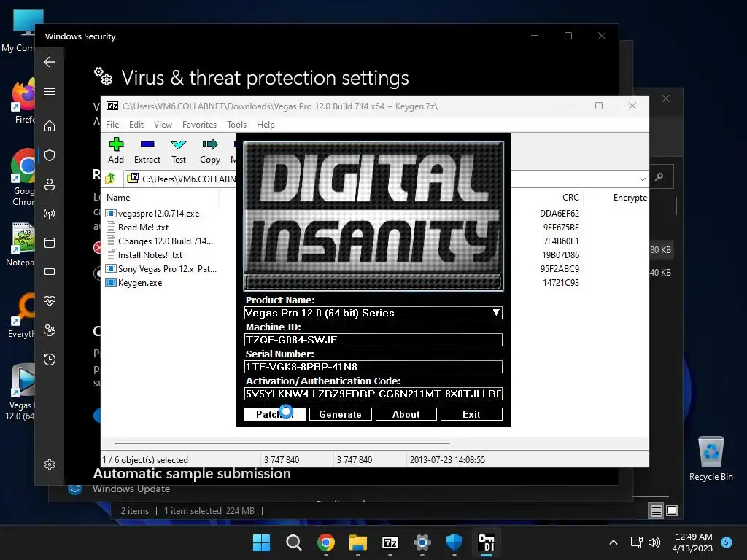Switch to Windows Security in taskbar

pyautogui.click(x=454, y=542)
